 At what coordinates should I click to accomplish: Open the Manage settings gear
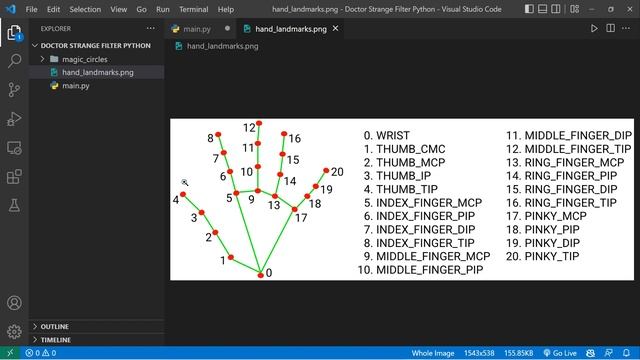tap(14, 332)
